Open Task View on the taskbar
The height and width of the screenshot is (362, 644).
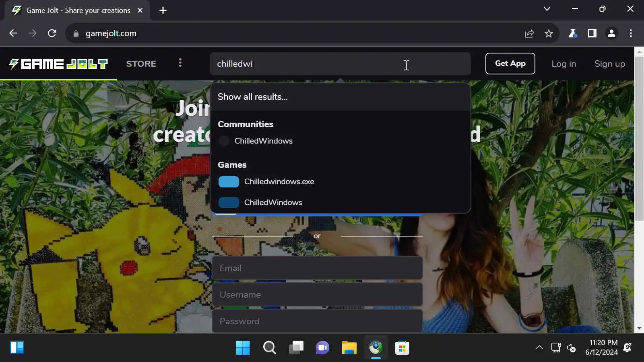[x=296, y=348]
